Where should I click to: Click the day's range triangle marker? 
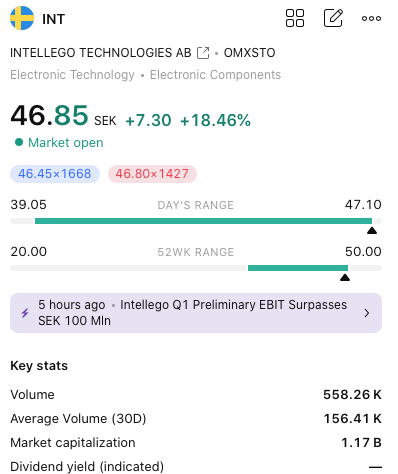372,231
